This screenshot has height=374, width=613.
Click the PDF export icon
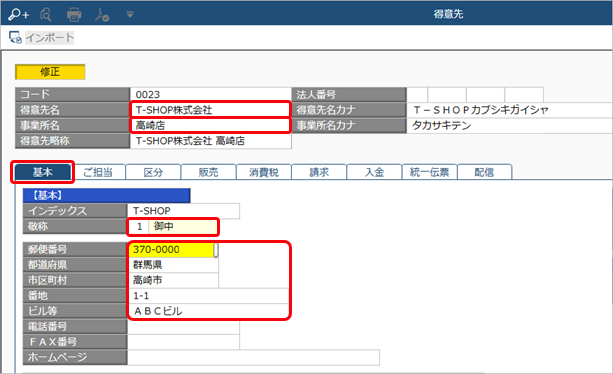(102, 15)
